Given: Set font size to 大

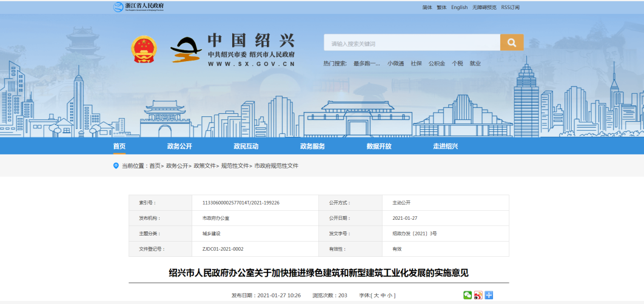Looking at the screenshot, I should point(376,296).
